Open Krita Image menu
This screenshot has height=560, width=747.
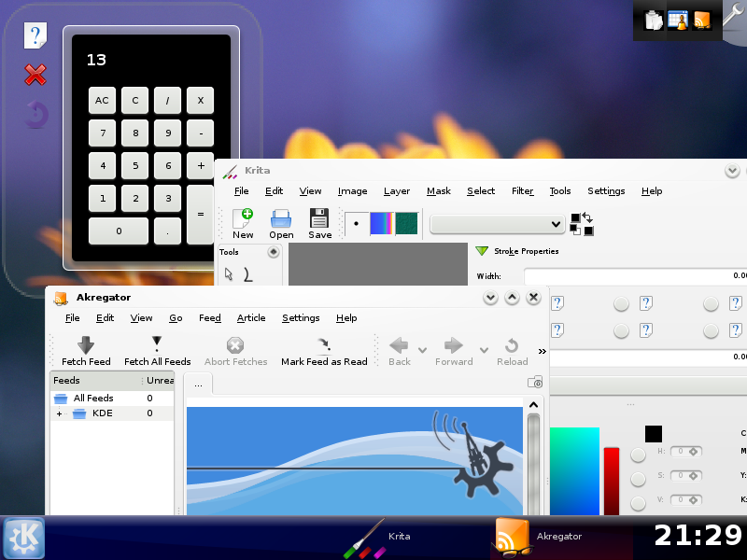(353, 191)
